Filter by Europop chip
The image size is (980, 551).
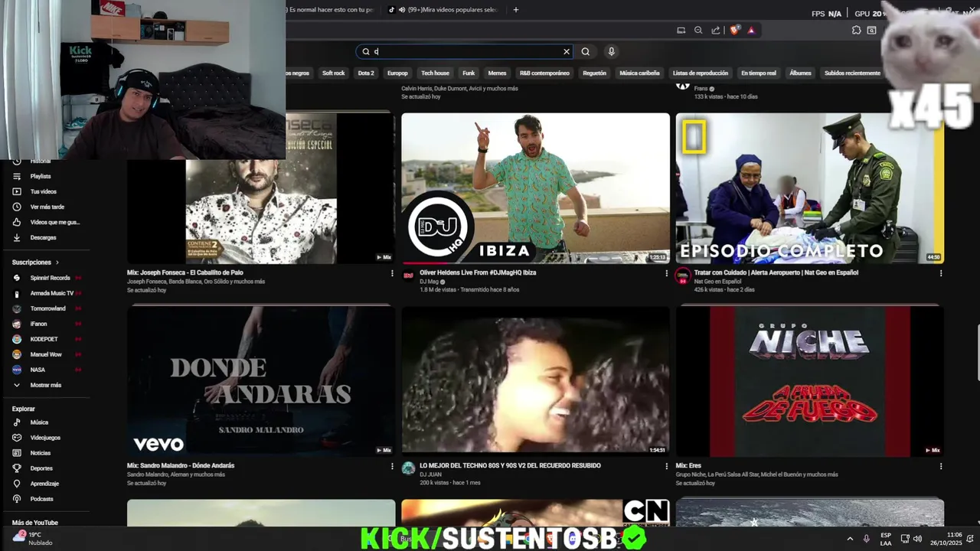tap(397, 73)
